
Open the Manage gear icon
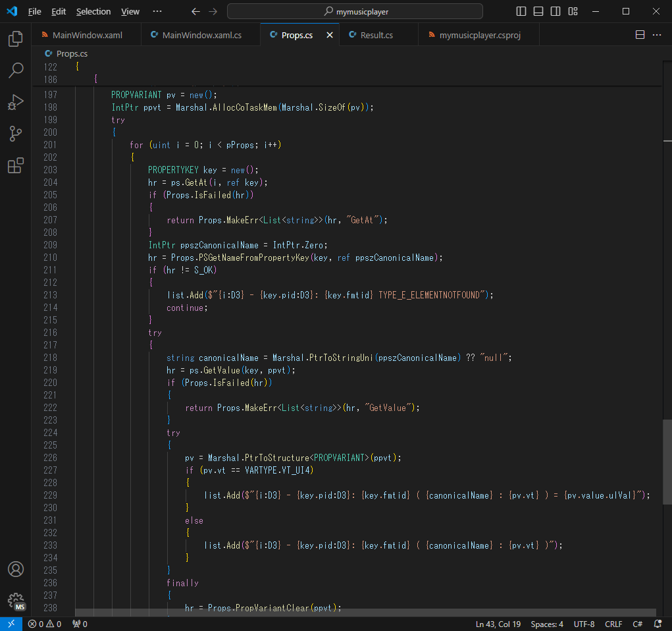coord(16,601)
